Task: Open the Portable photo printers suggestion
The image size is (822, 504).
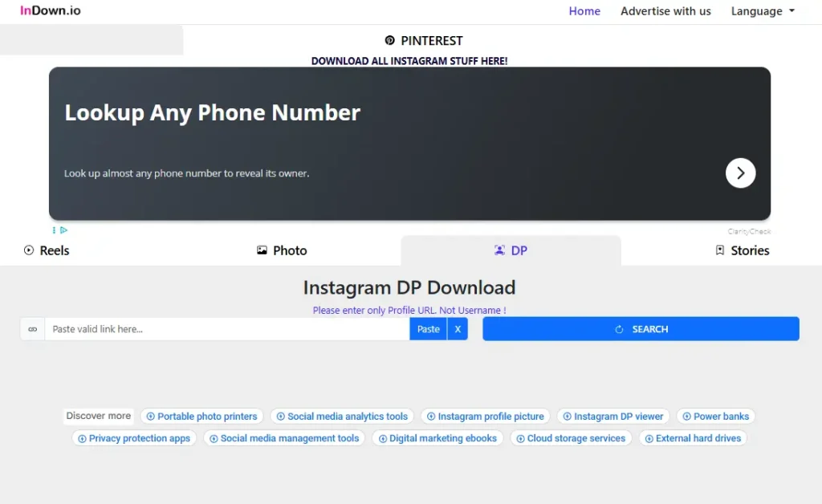Action: click(201, 417)
